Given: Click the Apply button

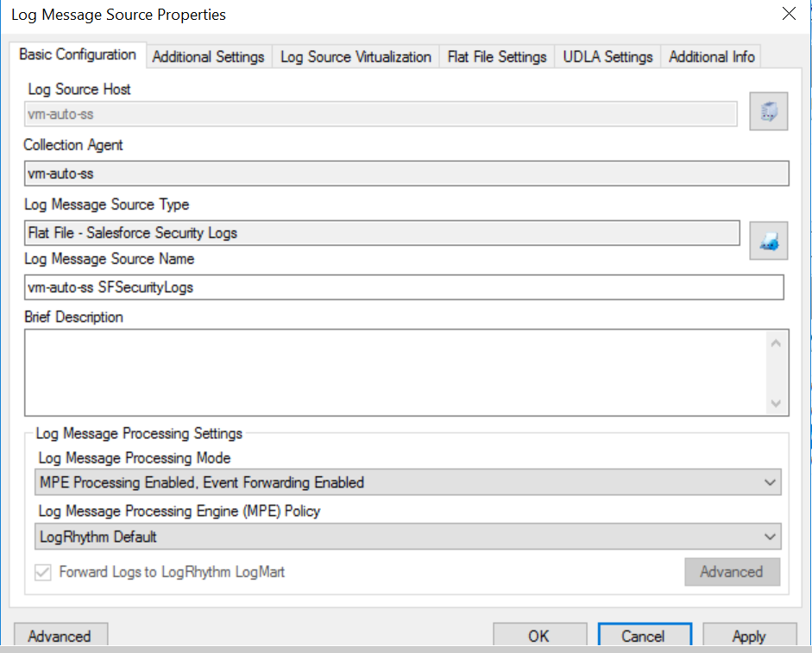Looking at the screenshot, I should (x=748, y=636).
